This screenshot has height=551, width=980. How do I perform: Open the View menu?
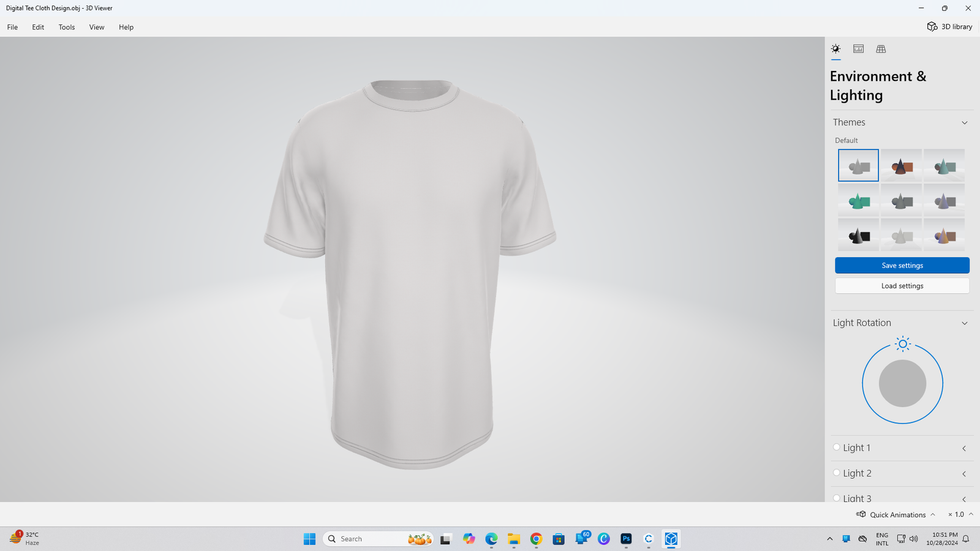pos(97,27)
